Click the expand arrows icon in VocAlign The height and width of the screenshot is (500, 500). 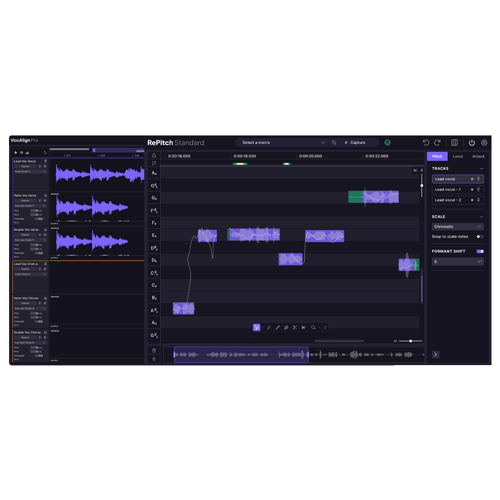(45, 153)
